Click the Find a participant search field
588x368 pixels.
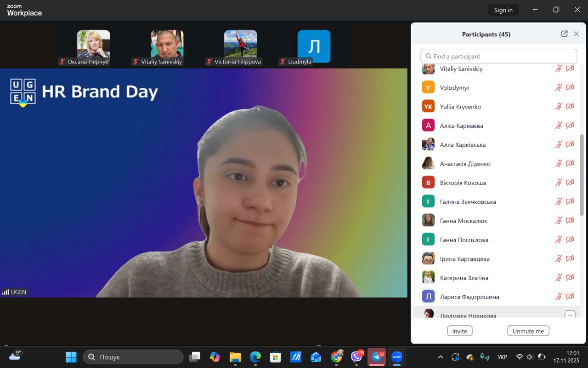pos(498,56)
